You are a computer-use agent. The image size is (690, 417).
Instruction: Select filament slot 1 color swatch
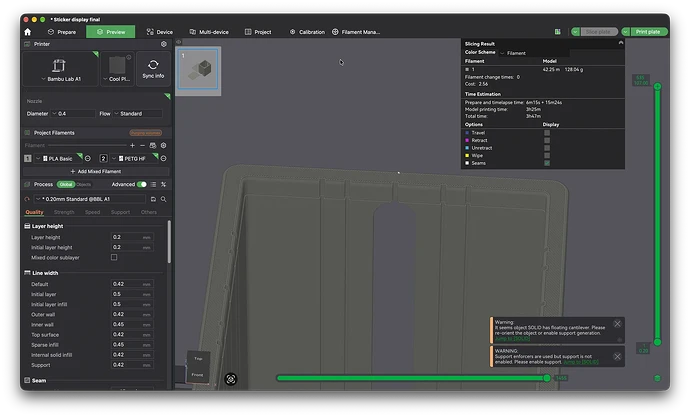(x=27, y=158)
